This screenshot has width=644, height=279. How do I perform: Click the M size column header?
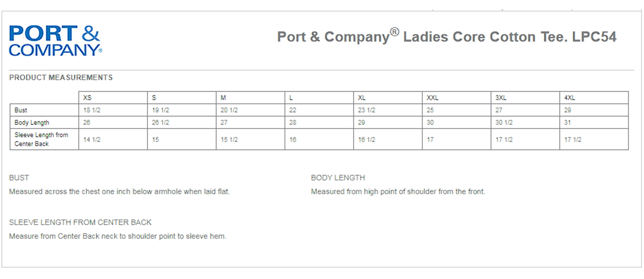point(223,98)
